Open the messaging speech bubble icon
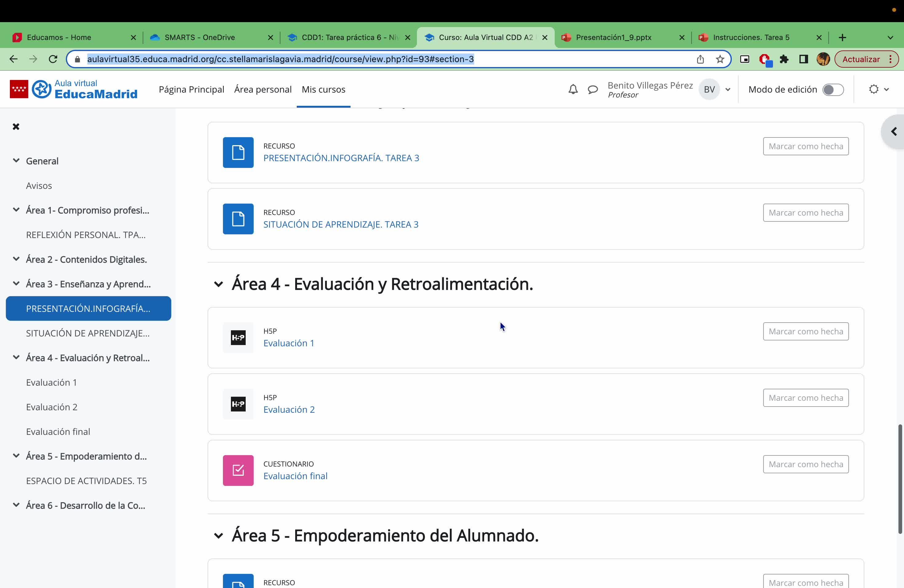The width and height of the screenshot is (904, 588). pos(593,89)
